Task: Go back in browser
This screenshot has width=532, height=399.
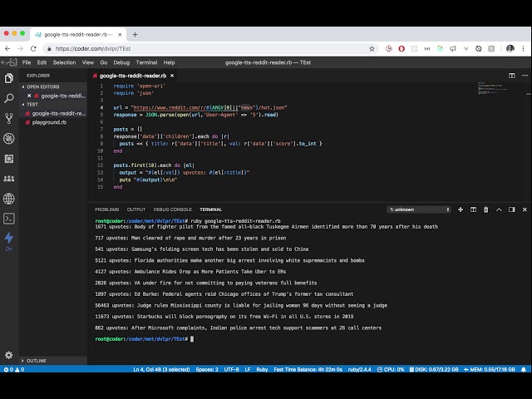Action: point(7,48)
